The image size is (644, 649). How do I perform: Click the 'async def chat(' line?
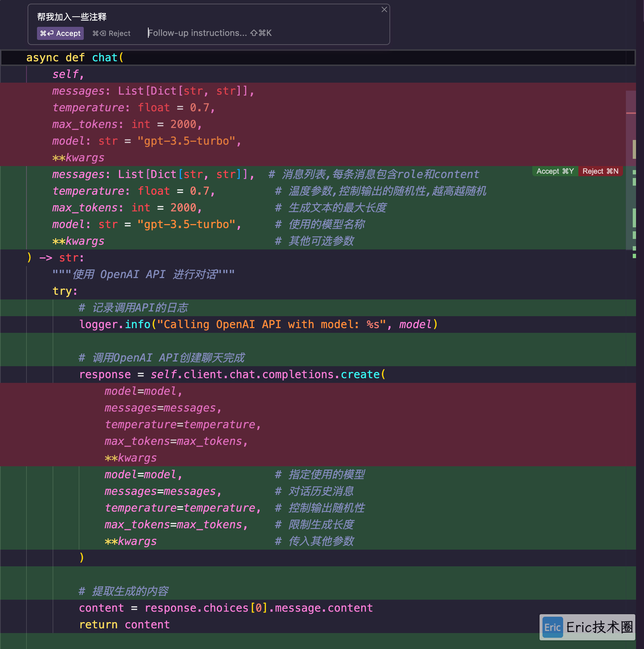pos(75,58)
